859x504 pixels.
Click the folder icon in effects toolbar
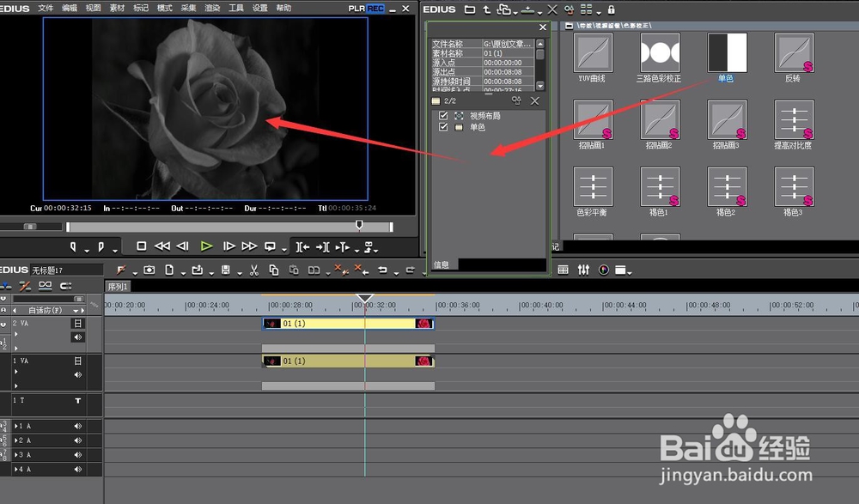point(470,9)
